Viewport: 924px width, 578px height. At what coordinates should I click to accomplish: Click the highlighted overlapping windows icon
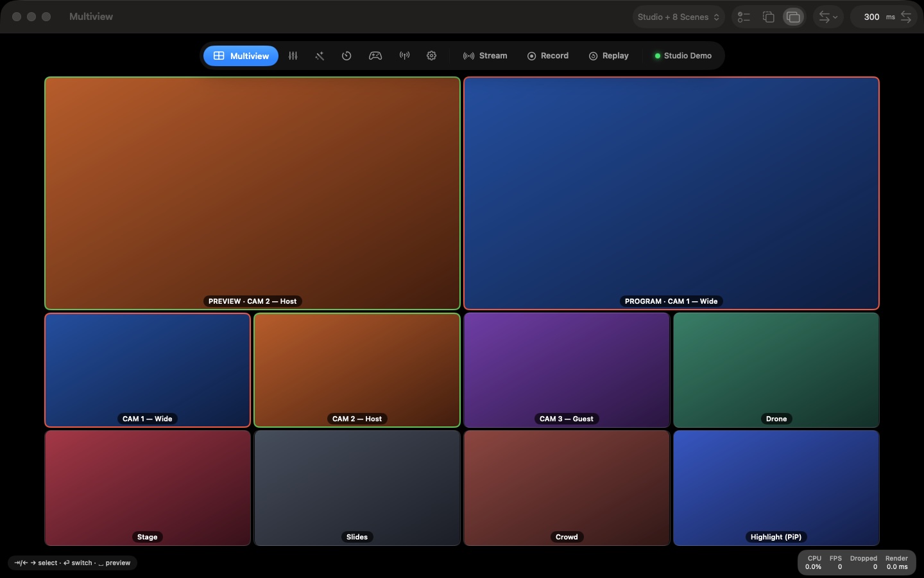793,17
